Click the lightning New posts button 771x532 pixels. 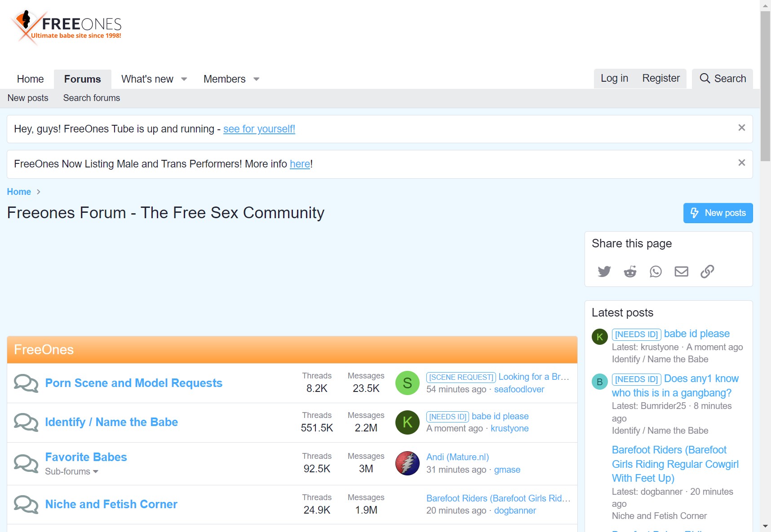718,213
